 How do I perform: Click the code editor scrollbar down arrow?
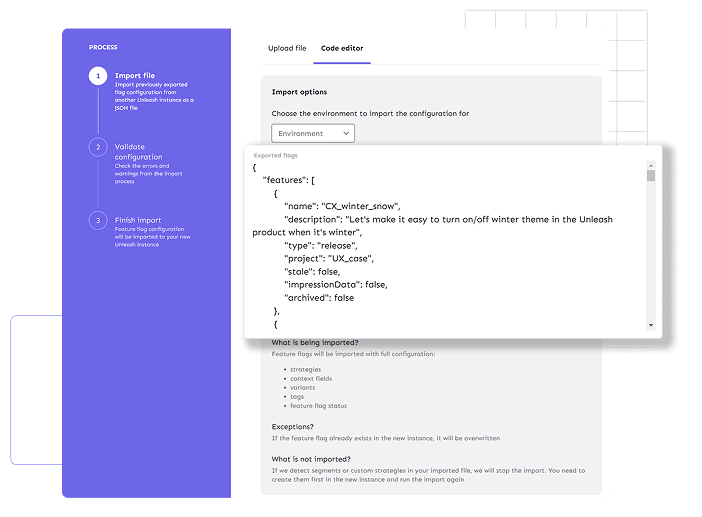[651, 325]
